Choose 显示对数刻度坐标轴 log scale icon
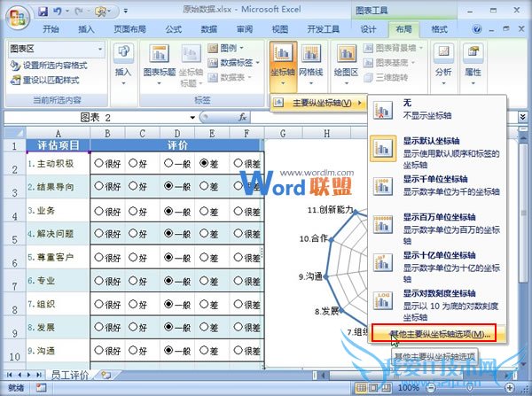The height and width of the screenshot is (396, 532). [x=383, y=300]
